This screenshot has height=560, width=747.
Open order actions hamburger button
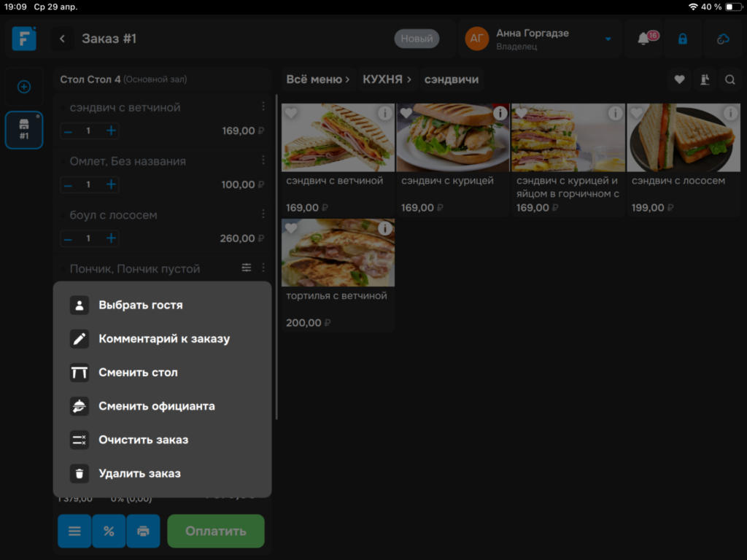[x=74, y=531]
